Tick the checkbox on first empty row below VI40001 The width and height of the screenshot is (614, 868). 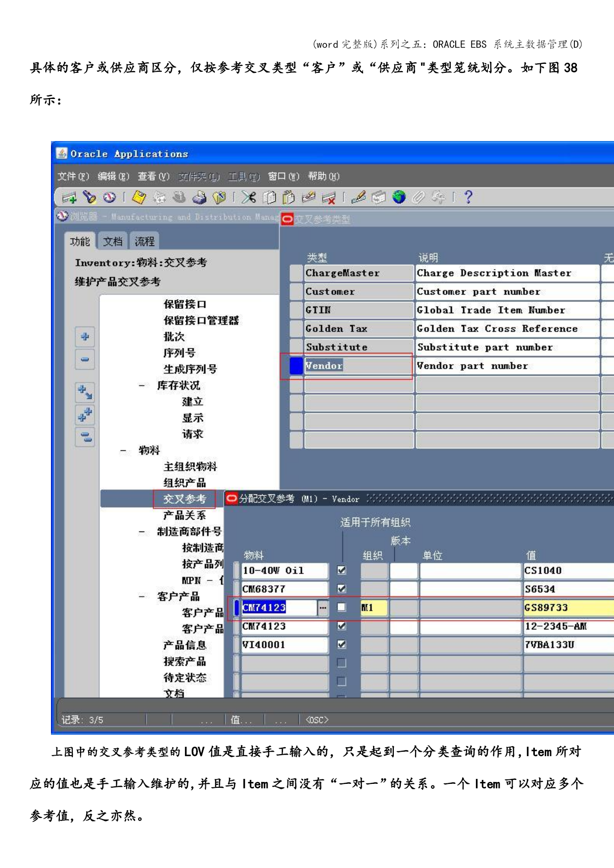pyautogui.click(x=341, y=663)
